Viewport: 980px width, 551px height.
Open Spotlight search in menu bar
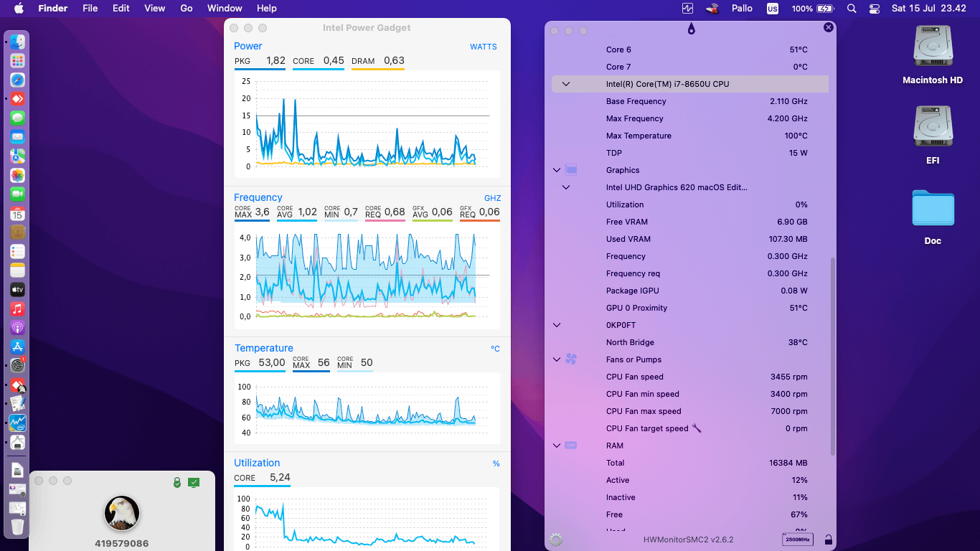[852, 9]
